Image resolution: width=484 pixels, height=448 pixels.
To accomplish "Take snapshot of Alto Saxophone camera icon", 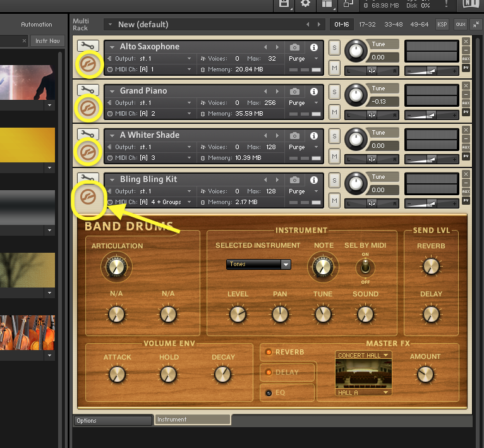I will coord(294,47).
